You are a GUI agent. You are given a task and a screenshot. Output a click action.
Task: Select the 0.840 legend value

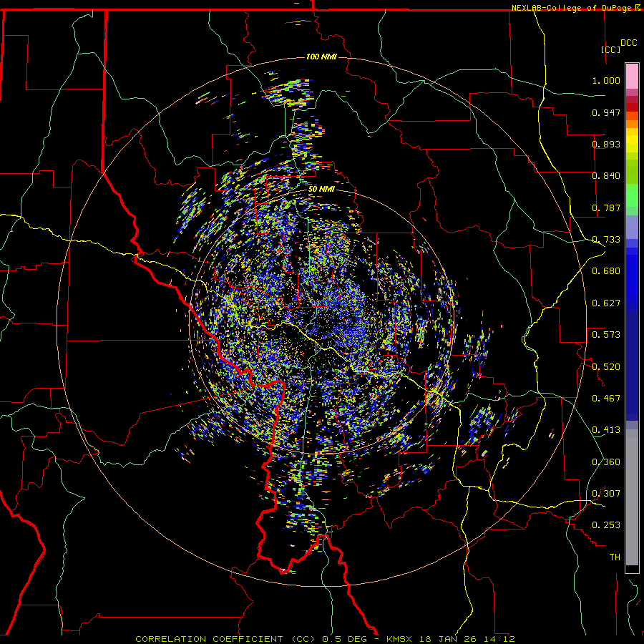point(606,176)
